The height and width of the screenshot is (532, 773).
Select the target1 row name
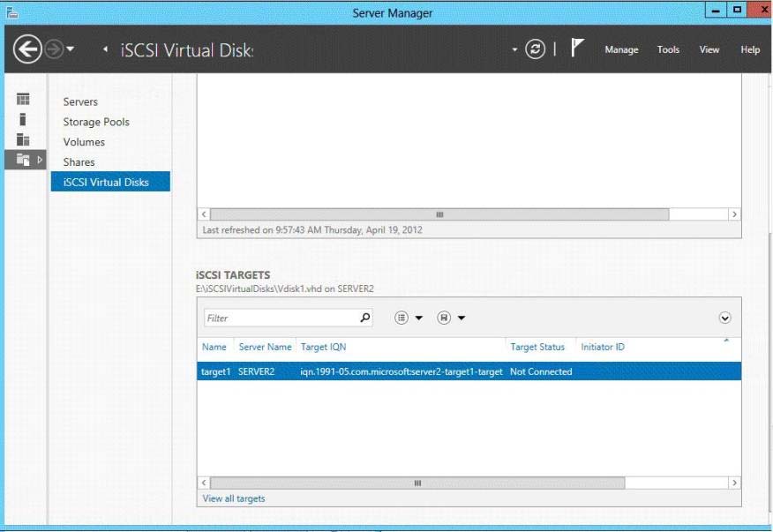(x=215, y=371)
